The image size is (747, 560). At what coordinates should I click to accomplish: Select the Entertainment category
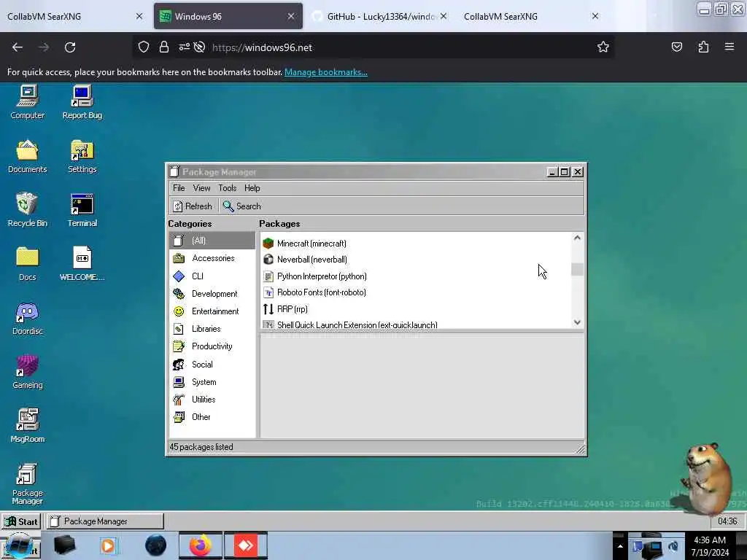tap(212, 311)
